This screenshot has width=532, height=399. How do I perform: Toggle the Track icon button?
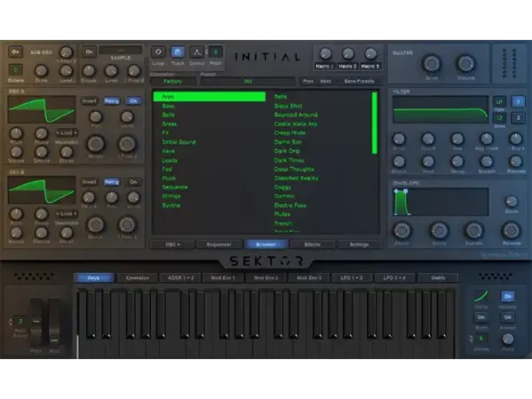pyautogui.click(x=177, y=52)
